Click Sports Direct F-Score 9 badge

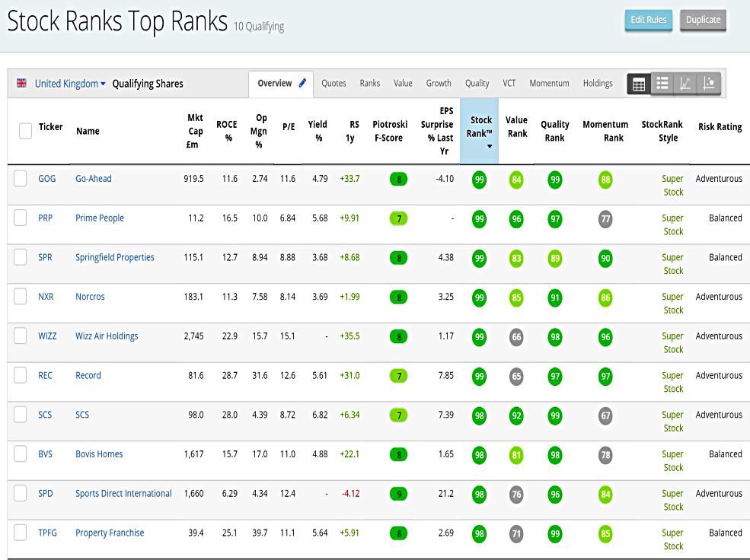click(398, 495)
